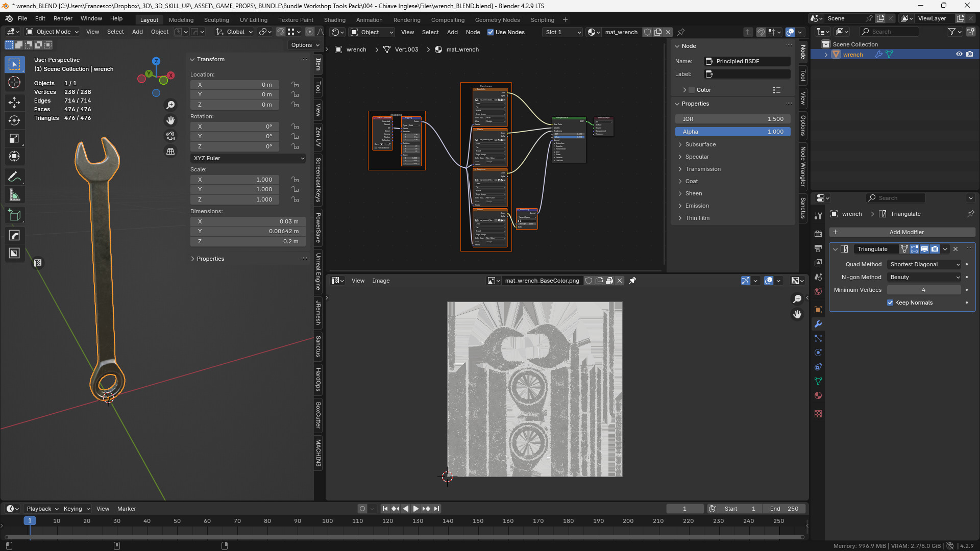980x551 pixels.
Task: Click the End frame field
Action: (784, 509)
